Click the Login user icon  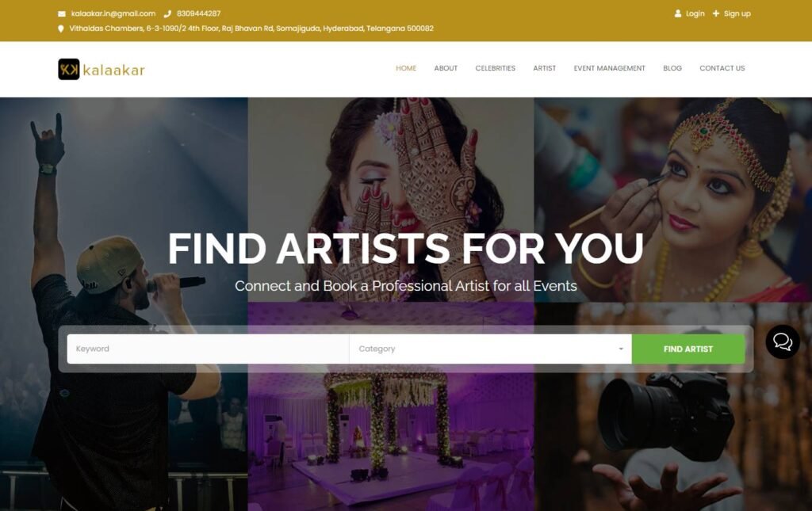pos(678,13)
